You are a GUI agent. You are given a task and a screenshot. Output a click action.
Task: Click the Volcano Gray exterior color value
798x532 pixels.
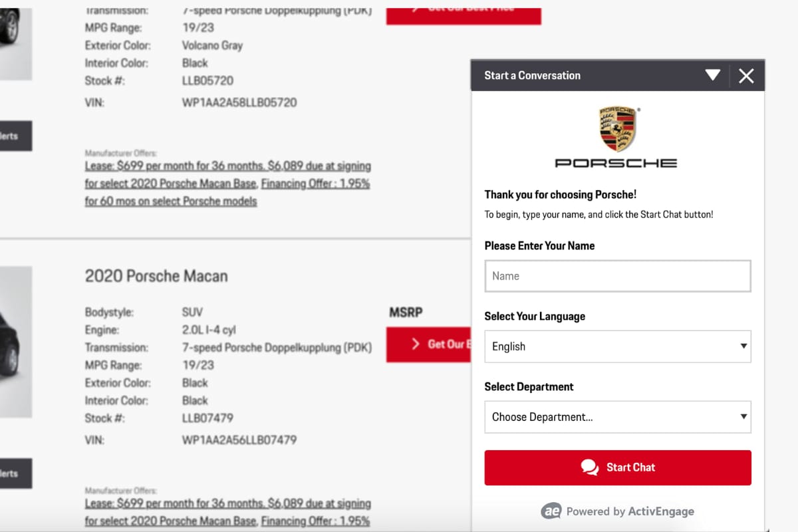click(212, 46)
